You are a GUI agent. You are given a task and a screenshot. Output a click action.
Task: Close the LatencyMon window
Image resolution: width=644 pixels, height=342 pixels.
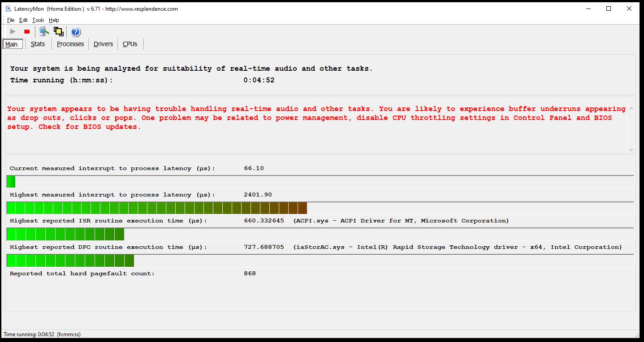pos(630,9)
